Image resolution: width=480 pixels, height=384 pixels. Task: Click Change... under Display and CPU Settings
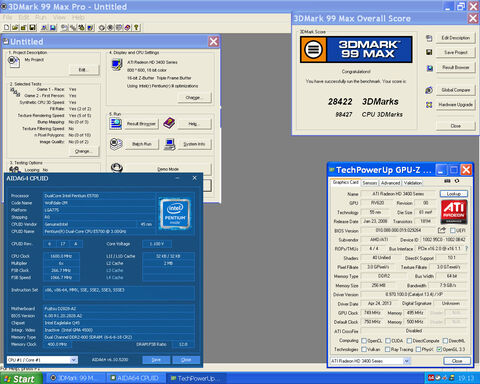195,98
